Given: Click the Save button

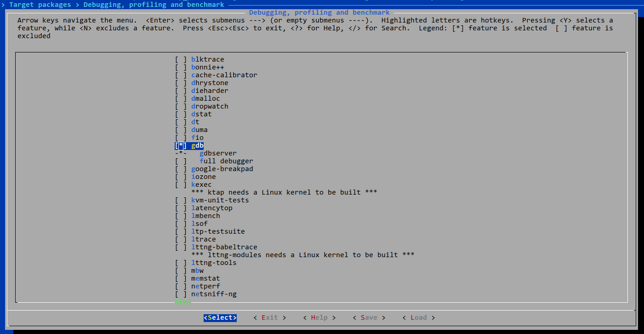Looking at the screenshot, I should (369, 317).
